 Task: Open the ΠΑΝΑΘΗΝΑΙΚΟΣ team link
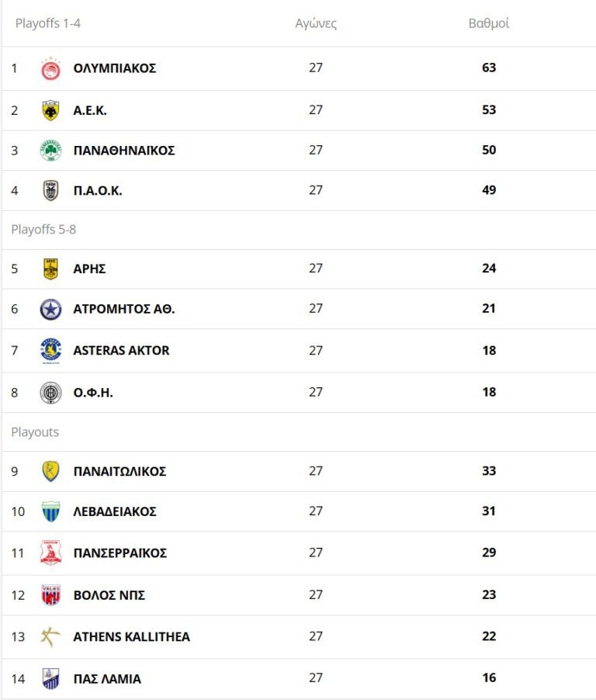tap(124, 151)
